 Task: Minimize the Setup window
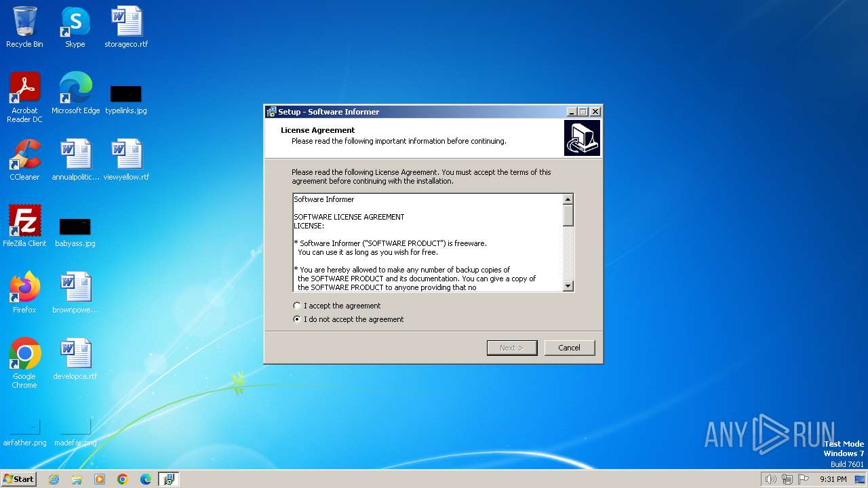coord(572,112)
